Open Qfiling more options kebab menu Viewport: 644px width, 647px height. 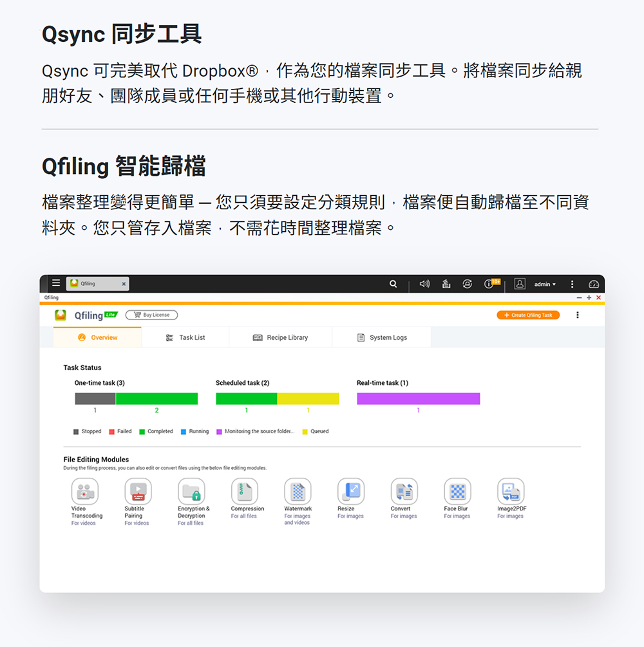coord(578,315)
